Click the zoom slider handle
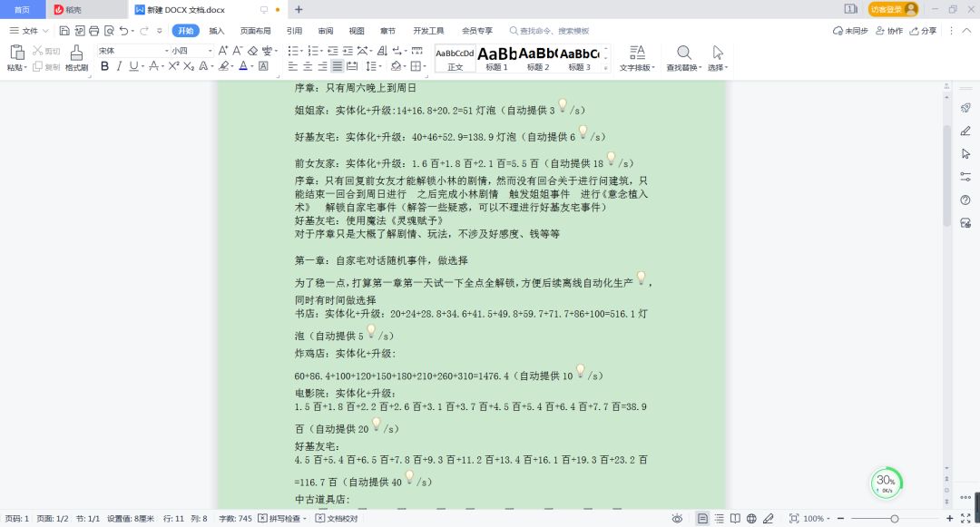The width and height of the screenshot is (980, 527). tap(895, 518)
